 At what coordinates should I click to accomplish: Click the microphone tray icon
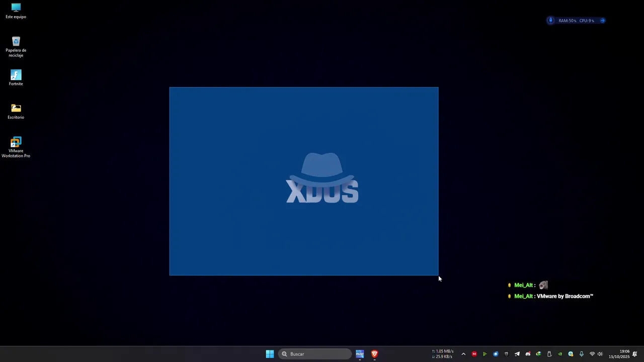tap(582, 354)
